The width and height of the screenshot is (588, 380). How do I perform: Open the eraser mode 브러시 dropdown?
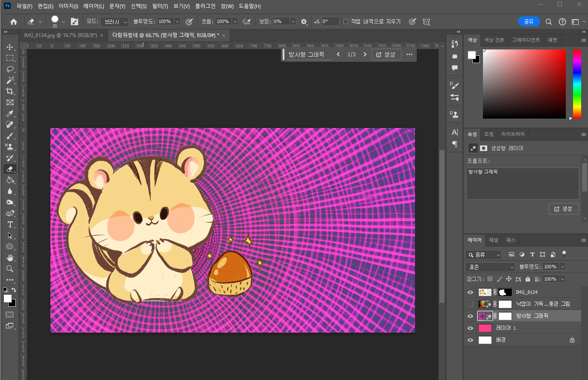(114, 21)
